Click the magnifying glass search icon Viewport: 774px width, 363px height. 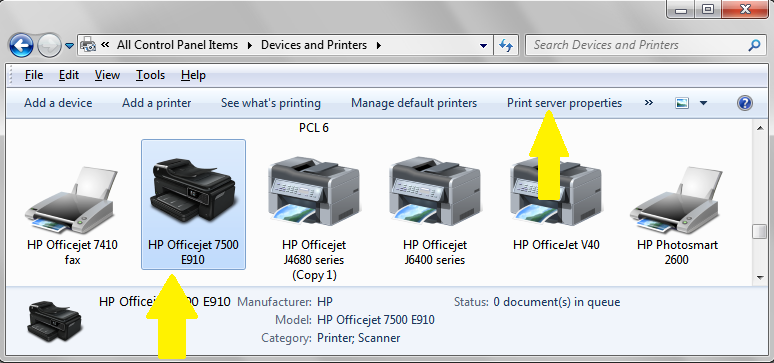tap(754, 45)
